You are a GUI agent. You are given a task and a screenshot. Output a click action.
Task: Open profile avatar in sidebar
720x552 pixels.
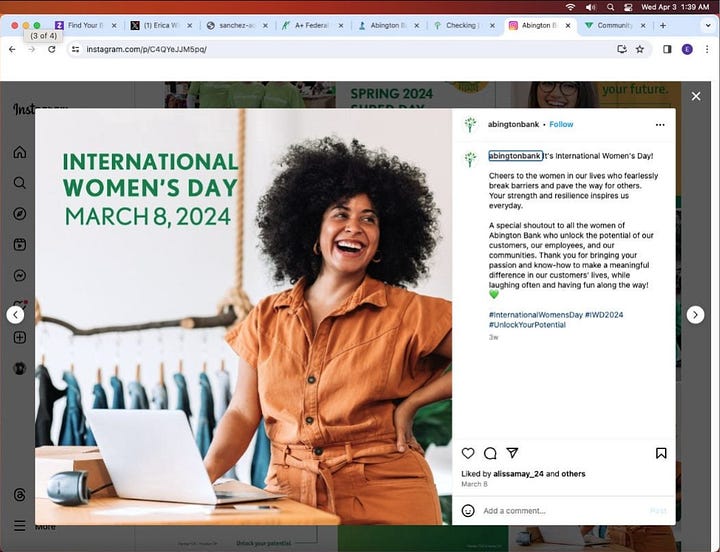pyautogui.click(x=20, y=368)
